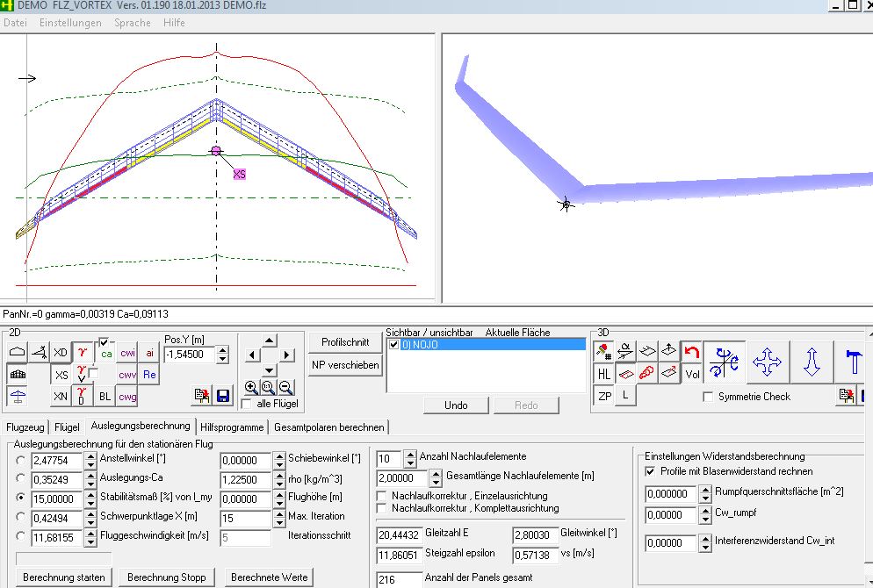Toggle the XS center of gravity button
This screenshot has height=588, width=873.
pyautogui.click(x=61, y=375)
